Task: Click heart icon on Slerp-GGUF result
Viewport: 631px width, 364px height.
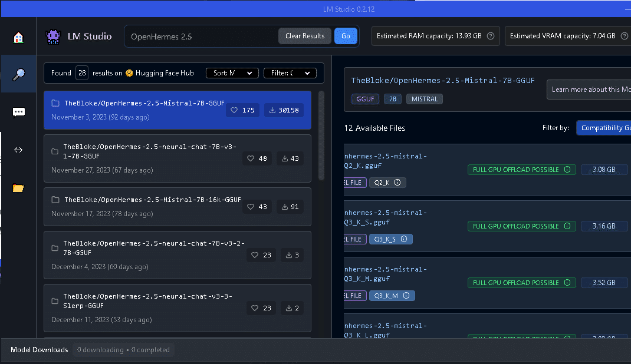Action: (255, 308)
